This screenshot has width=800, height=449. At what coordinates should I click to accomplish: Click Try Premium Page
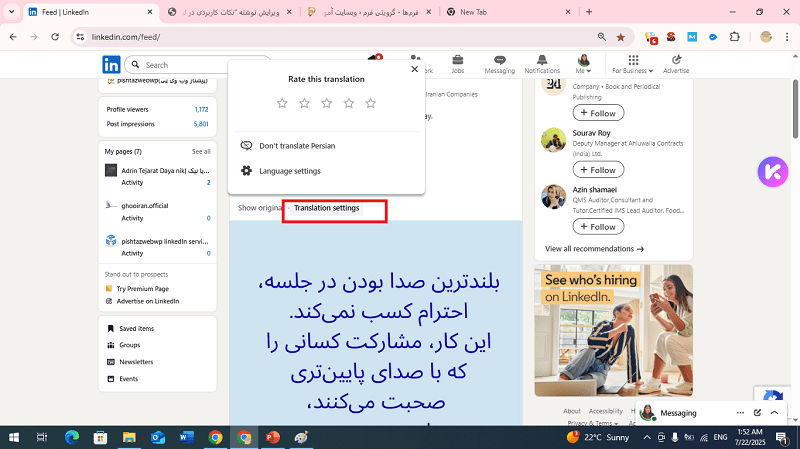pos(142,289)
